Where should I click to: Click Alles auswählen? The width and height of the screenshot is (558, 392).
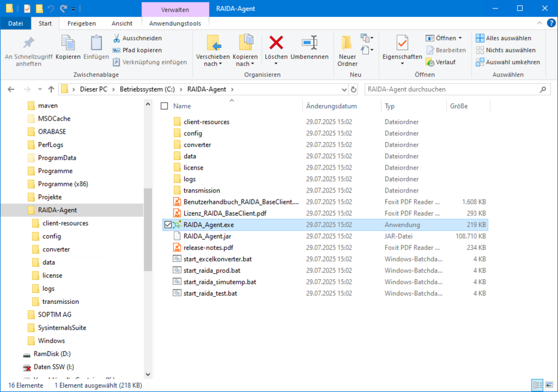tap(503, 38)
